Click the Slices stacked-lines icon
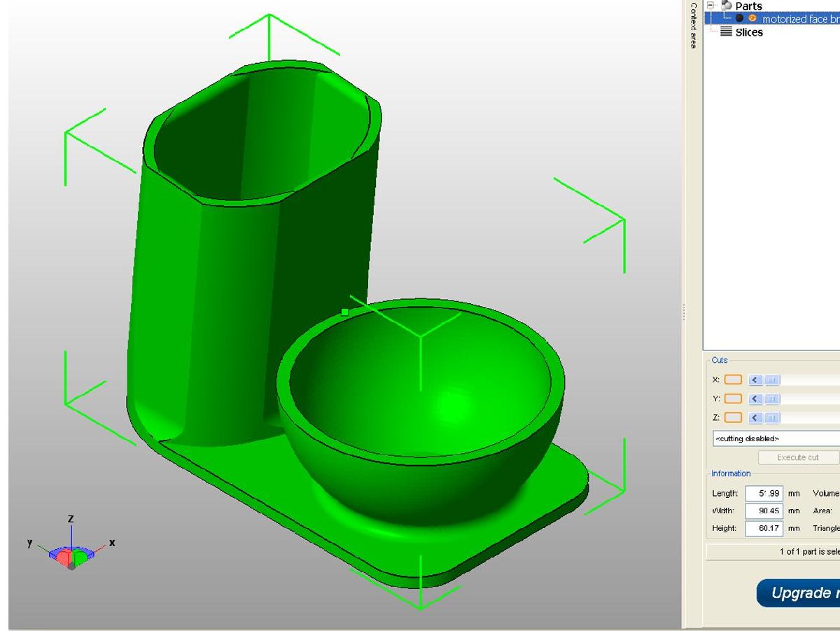The image size is (840, 631). [727, 32]
